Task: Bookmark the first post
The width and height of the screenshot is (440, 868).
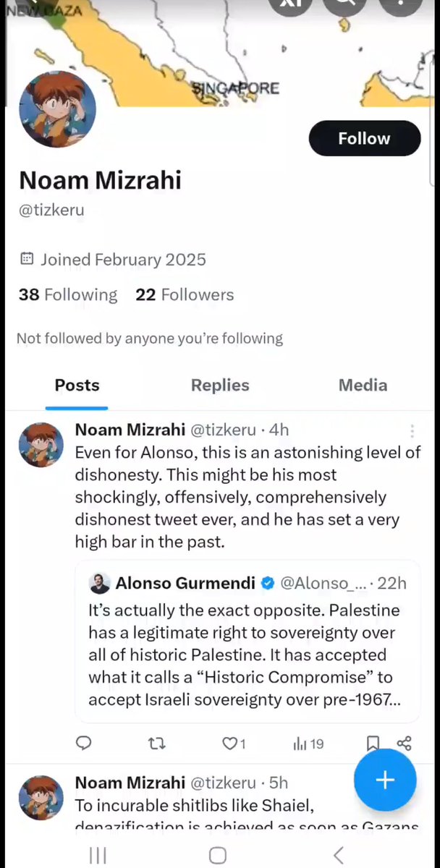Action: [x=373, y=743]
